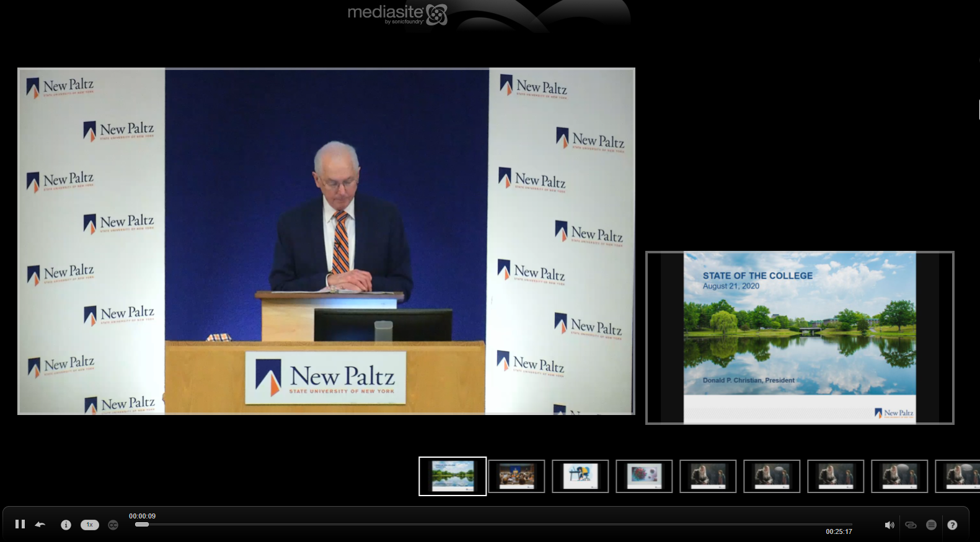The width and height of the screenshot is (980, 542).
Task: Pause the video playback
Action: tap(20, 524)
